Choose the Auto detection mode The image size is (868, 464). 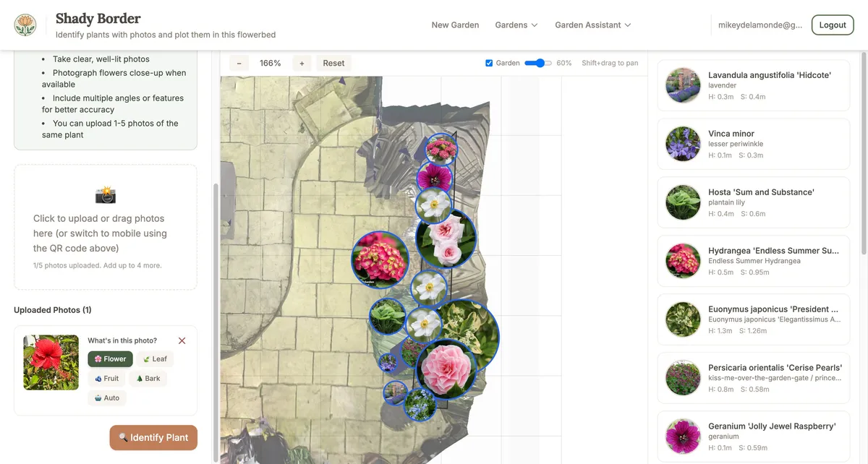tap(106, 398)
